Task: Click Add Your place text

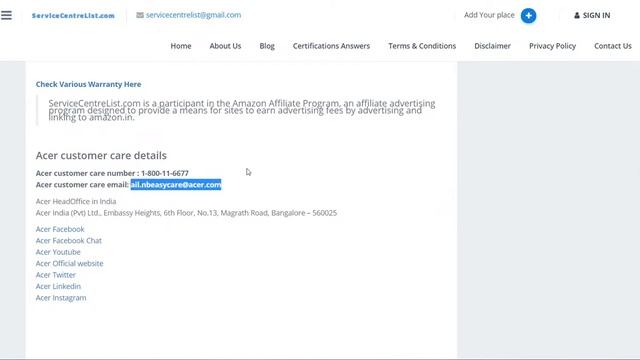Action: pyautogui.click(x=489, y=15)
